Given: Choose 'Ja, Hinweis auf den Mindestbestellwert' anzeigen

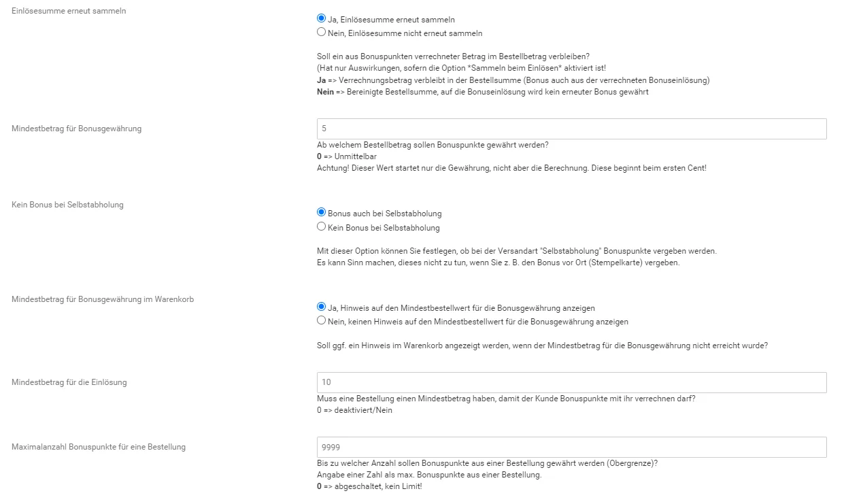Looking at the screenshot, I should click(x=322, y=307).
